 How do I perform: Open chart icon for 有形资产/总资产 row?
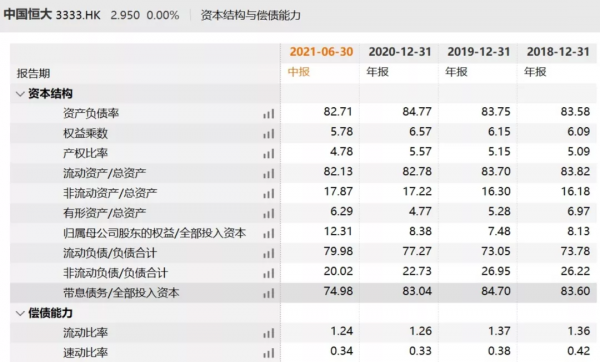tap(269, 214)
